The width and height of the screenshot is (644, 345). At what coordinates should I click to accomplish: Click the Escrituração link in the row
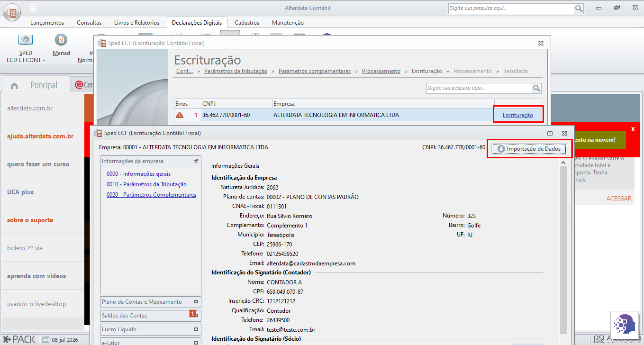click(x=518, y=115)
